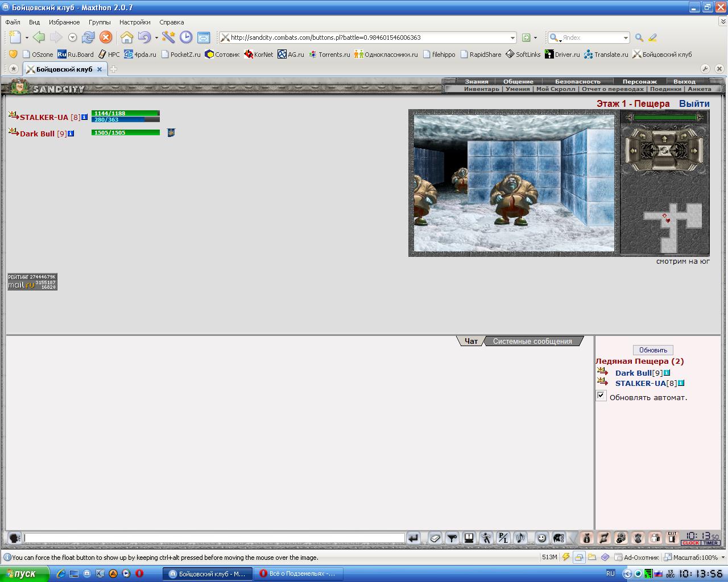Toggle between CLOCK and TIMER mode
This screenshot has width=728, height=582.
701,543
